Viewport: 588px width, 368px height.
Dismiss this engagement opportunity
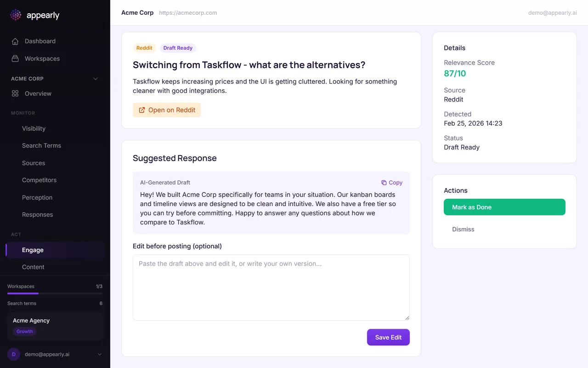click(x=463, y=230)
